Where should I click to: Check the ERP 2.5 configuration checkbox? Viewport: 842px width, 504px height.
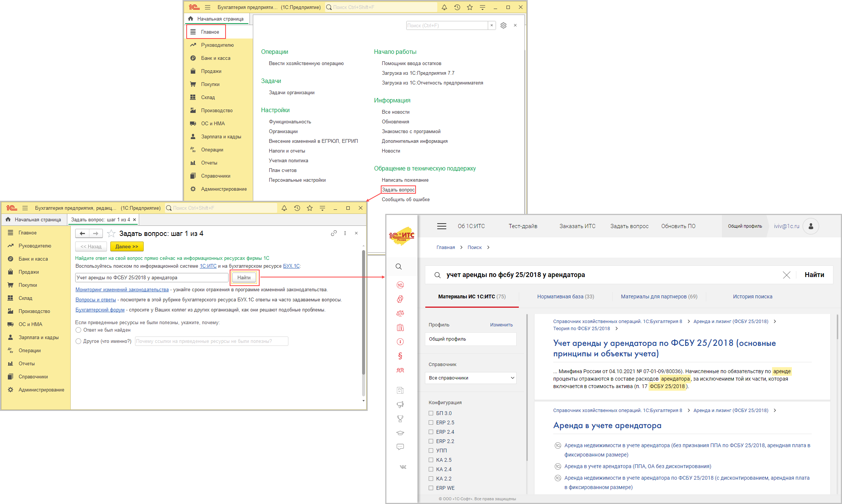[x=431, y=422]
